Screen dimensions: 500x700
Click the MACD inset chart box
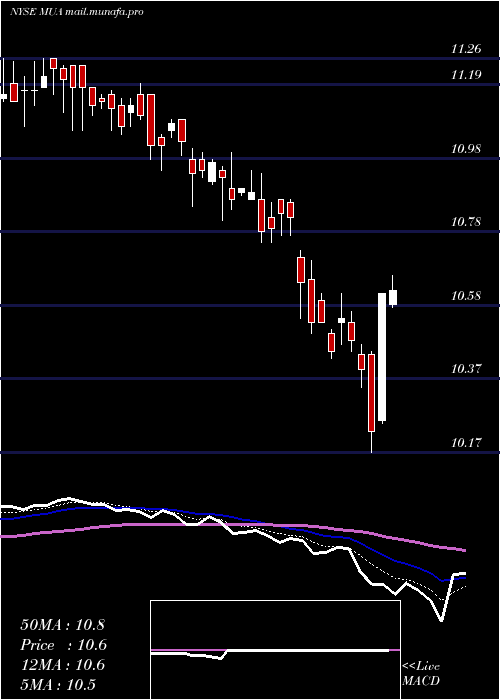(275, 650)
